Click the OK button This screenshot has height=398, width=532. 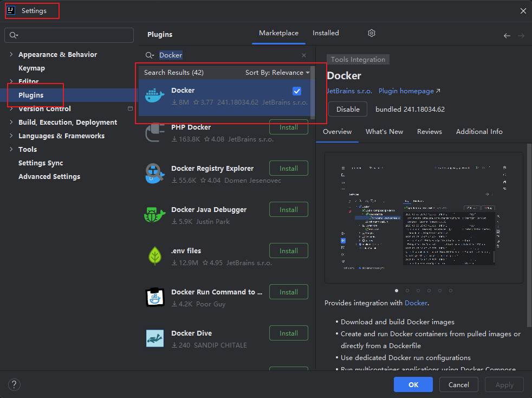tap(413, 384)
